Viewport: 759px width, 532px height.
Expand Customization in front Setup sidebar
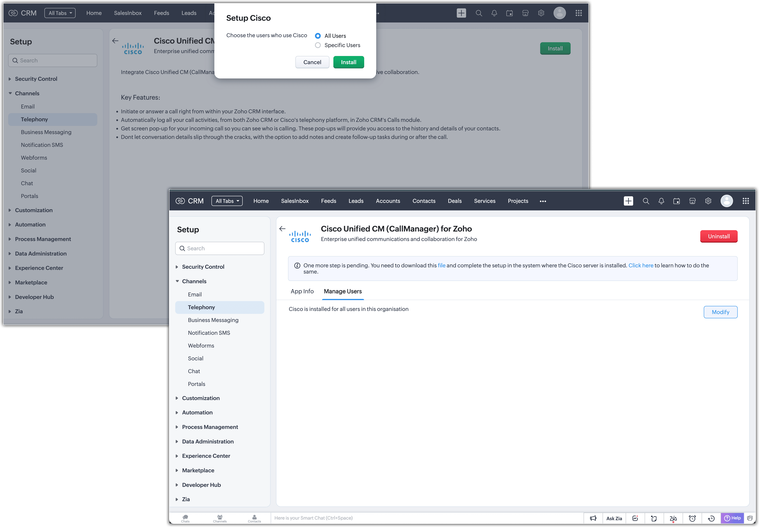pos(201,398)
